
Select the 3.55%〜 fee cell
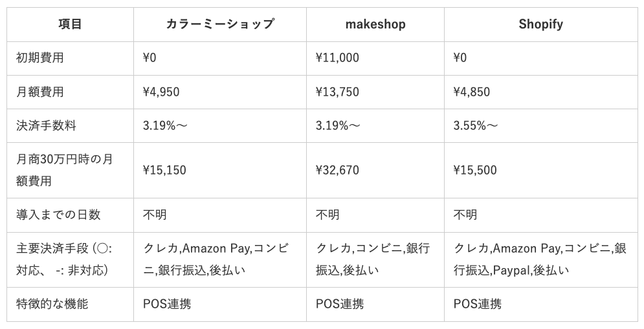476,125
